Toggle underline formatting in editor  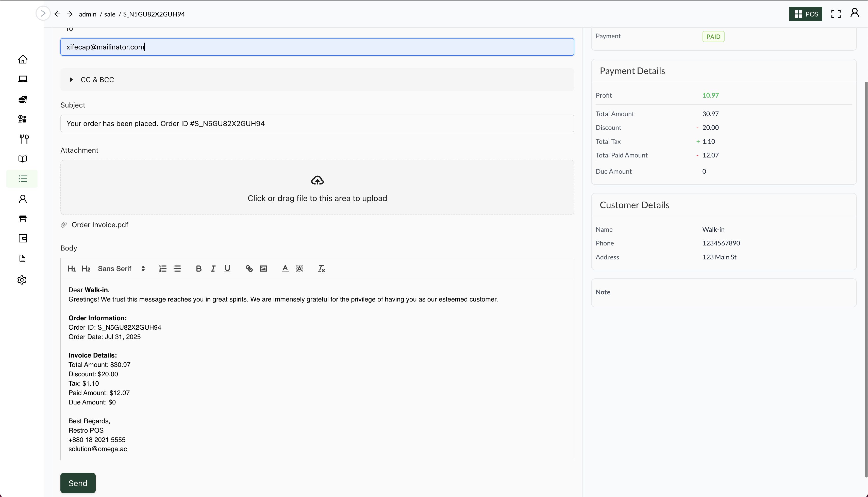(x=227, y=269)
